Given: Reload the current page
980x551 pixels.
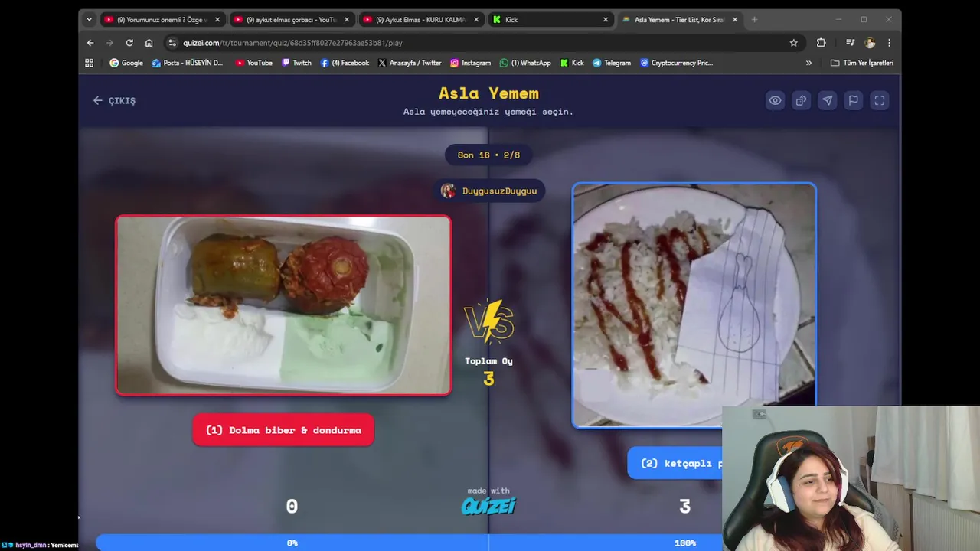Looking at the screenshot, I should tap(129, 43).
